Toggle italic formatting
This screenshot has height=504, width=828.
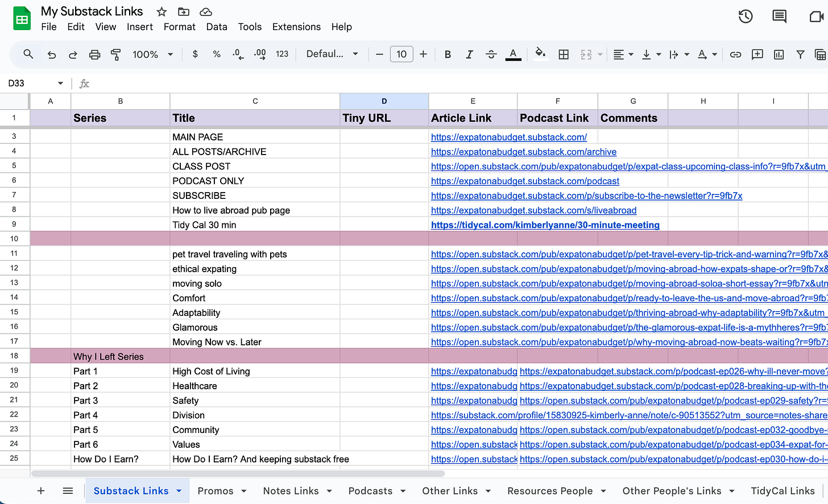pos(469,54)
